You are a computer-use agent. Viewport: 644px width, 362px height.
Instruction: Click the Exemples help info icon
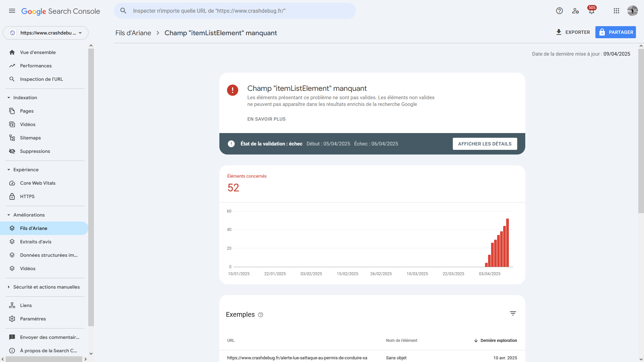click(x=261, y=315)
